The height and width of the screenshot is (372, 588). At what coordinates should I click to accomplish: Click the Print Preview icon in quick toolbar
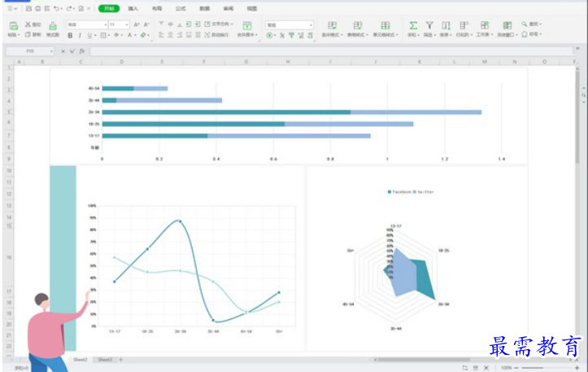(x=47, y=8)
